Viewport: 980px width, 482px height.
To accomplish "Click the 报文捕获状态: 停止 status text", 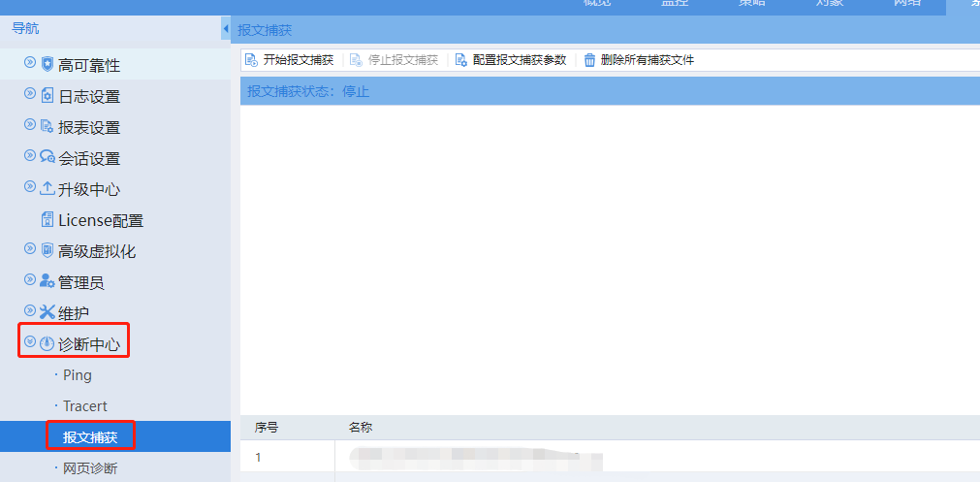I will (308, 92).
